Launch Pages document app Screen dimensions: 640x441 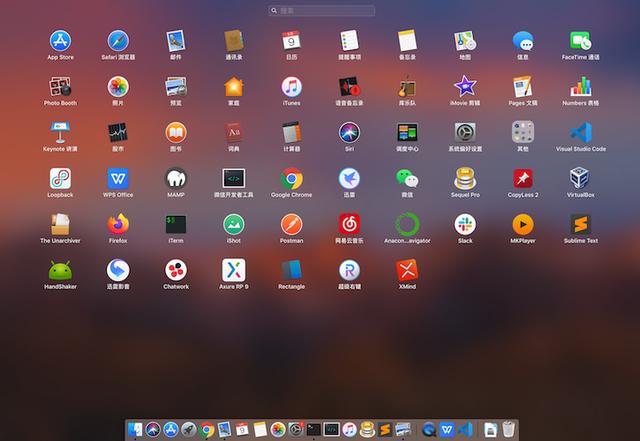523,87
